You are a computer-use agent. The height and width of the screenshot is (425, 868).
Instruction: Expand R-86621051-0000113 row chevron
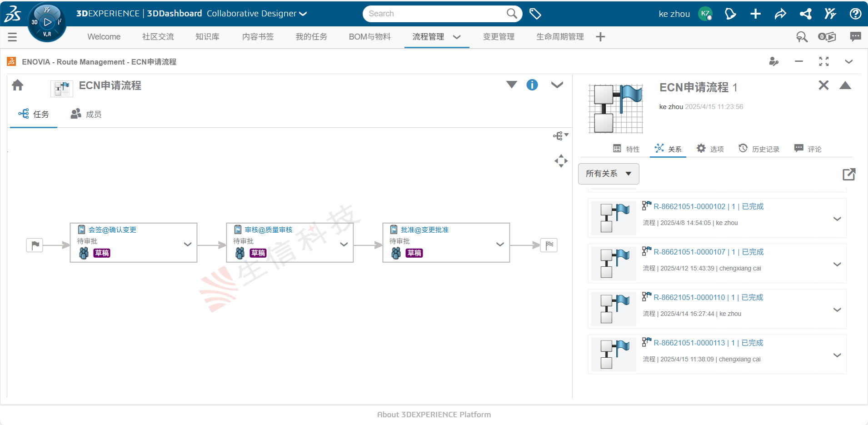[x=837, y=355]
